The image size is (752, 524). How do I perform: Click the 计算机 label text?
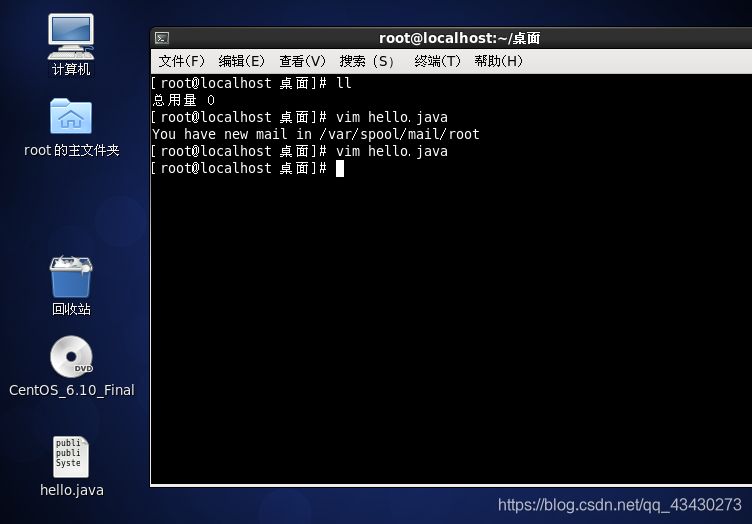[x=71, y=70]
